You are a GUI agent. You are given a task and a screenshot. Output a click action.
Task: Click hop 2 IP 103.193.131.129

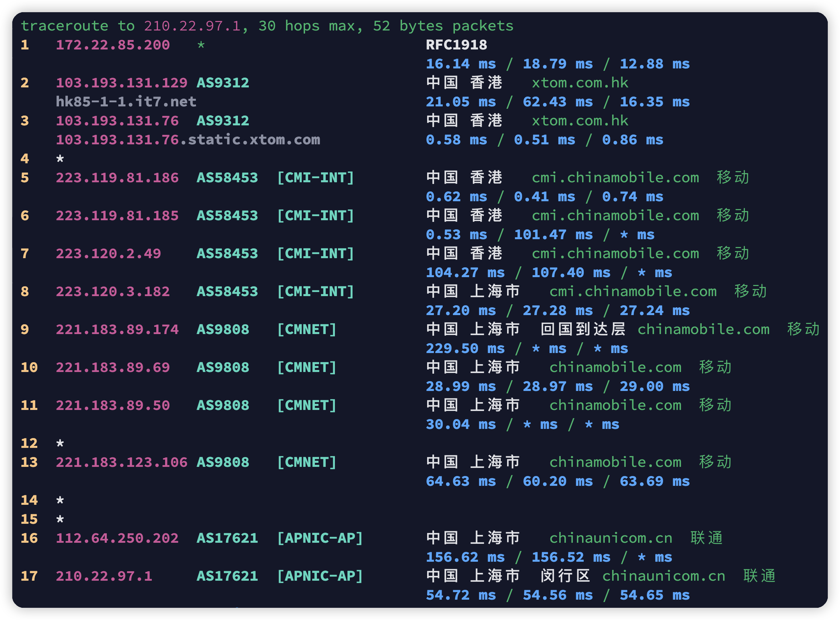[121, 83]
